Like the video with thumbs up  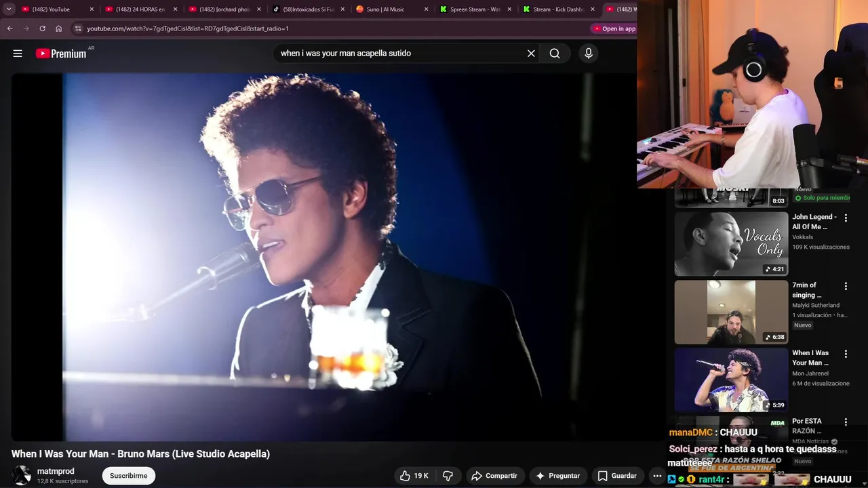[x=414, y=476]
